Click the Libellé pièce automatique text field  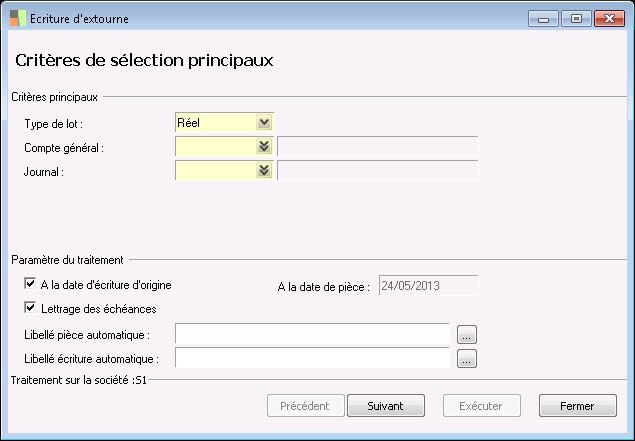(x=312, y=334)
